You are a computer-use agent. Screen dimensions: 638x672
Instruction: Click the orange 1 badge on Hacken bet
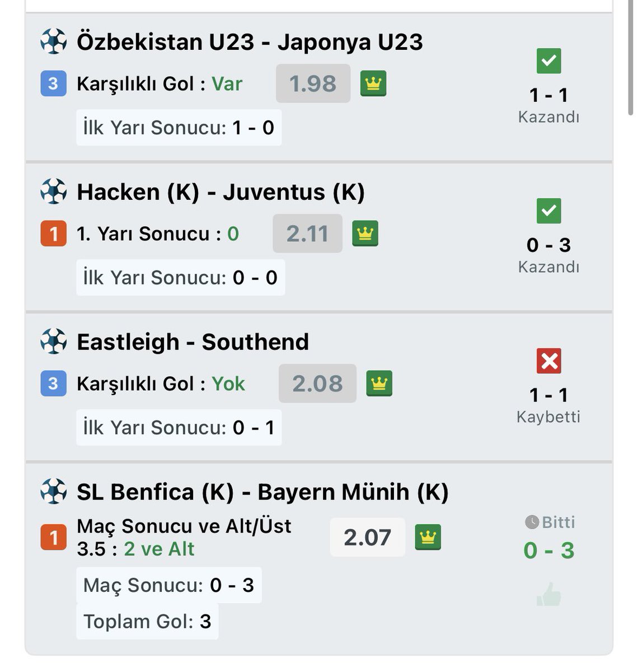pos(54,234)
